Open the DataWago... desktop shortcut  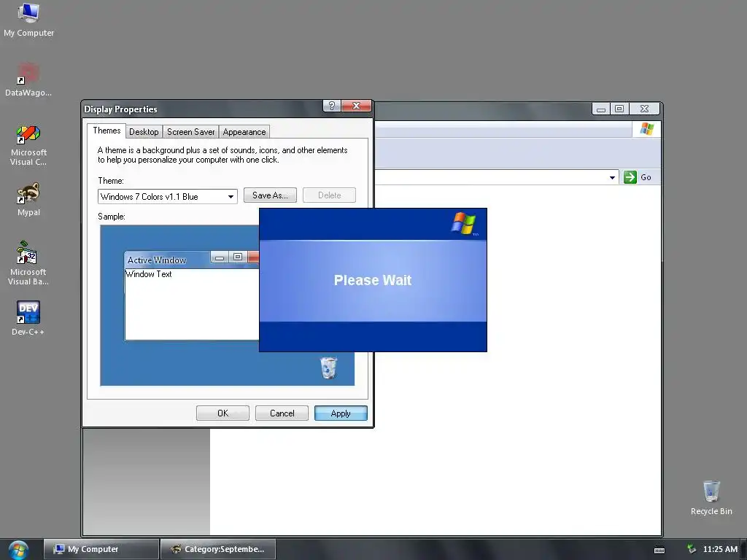point(28,80)
